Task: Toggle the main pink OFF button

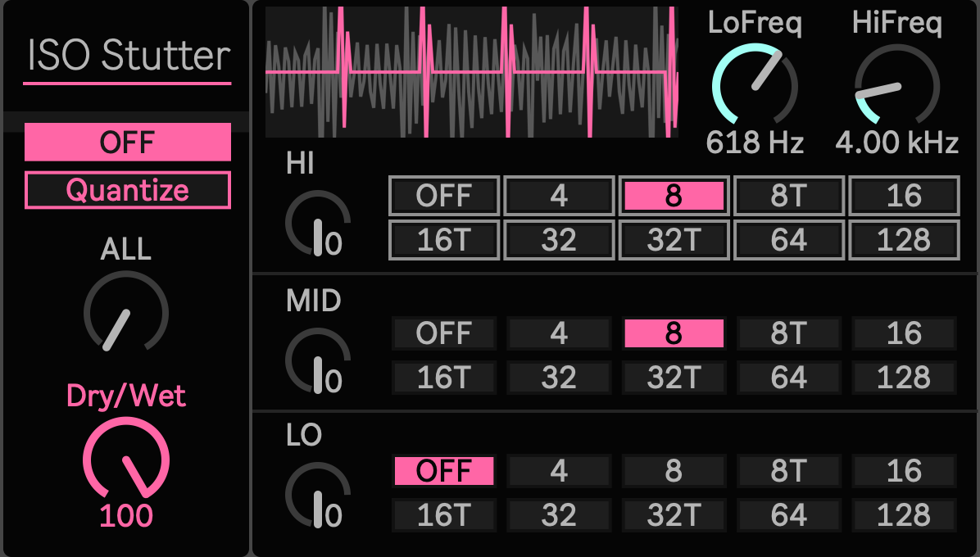Action: (128, 142)
